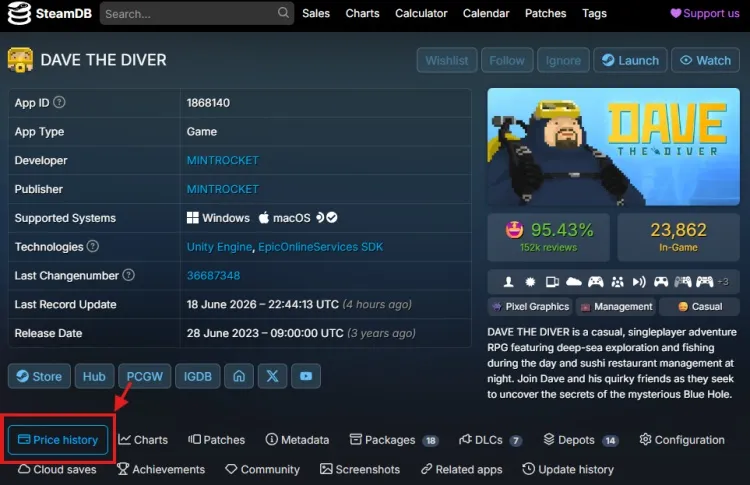Open the MINTROCKET developer link

pos(222,160)
